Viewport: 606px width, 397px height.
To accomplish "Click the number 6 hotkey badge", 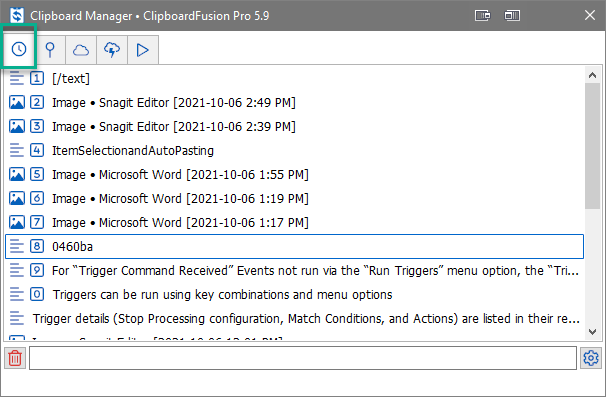I will [37, 198].
